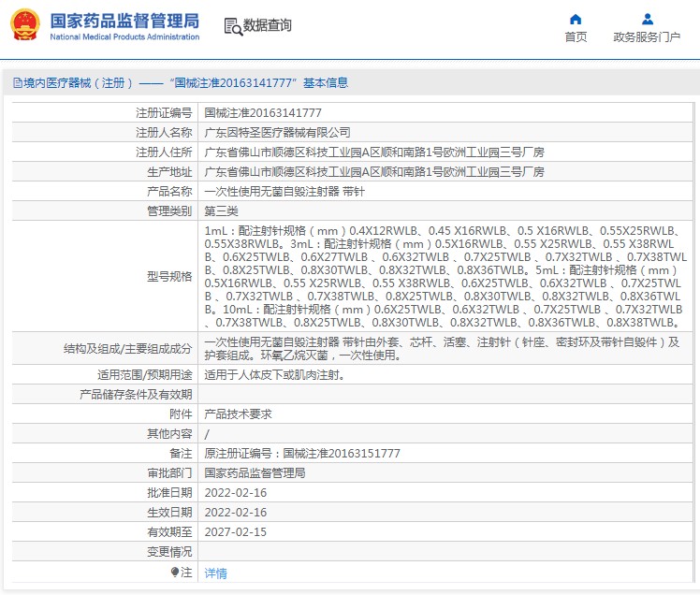Click the government services portal user icon

pos(648,20)
